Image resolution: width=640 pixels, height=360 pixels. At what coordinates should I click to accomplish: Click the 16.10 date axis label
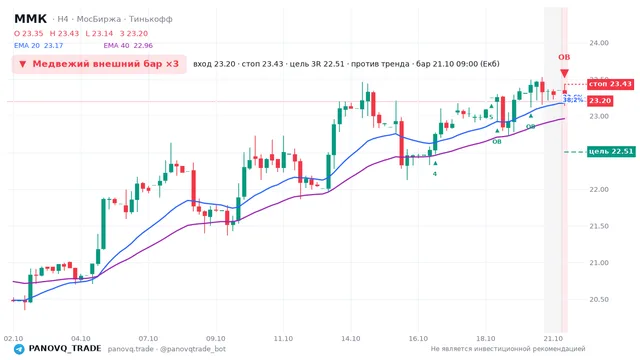click(418, 339)
